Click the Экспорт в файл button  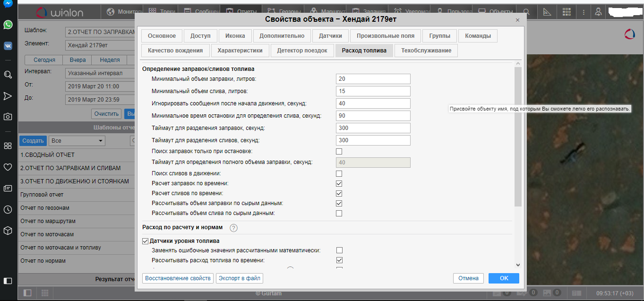click(239, 278)
